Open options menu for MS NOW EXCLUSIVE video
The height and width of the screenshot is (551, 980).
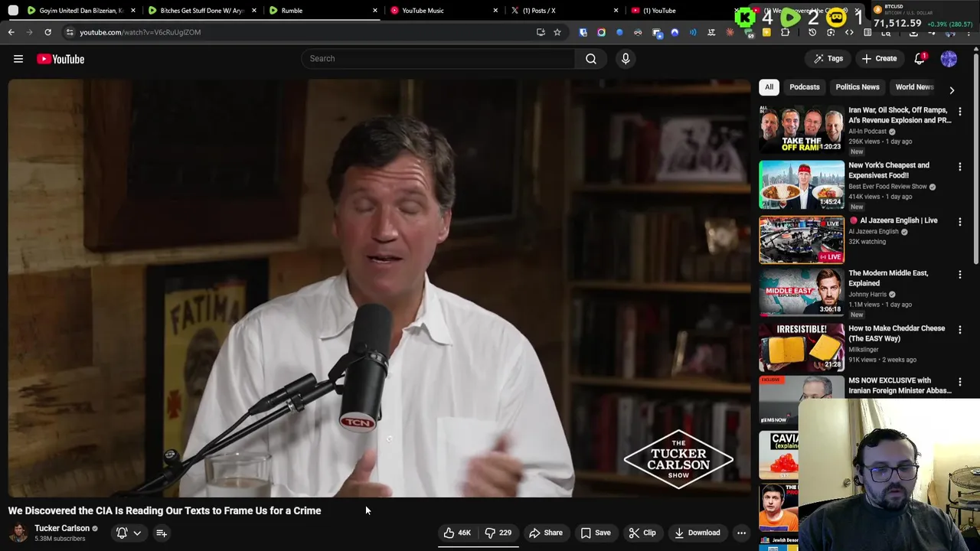click(960, 382)
